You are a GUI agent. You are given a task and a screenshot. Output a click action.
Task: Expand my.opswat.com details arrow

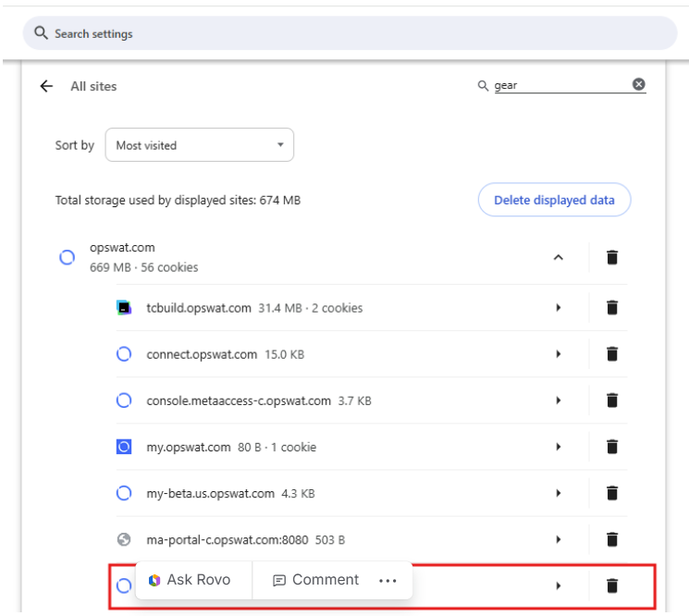558,447
